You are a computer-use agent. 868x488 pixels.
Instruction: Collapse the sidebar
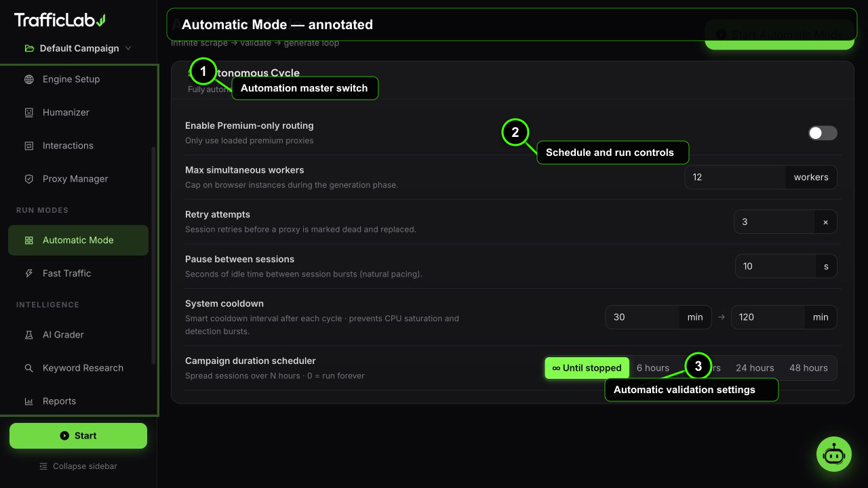pyautogui.click(x=78, y=466)
